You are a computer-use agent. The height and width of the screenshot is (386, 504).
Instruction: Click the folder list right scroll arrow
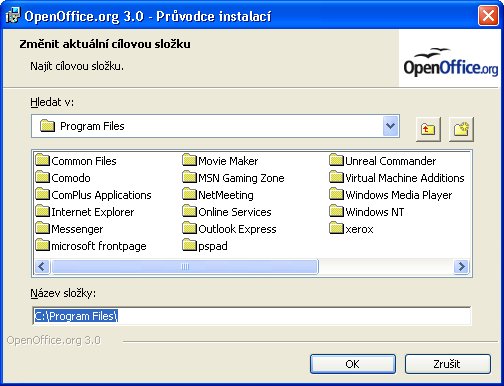(462, 266)
